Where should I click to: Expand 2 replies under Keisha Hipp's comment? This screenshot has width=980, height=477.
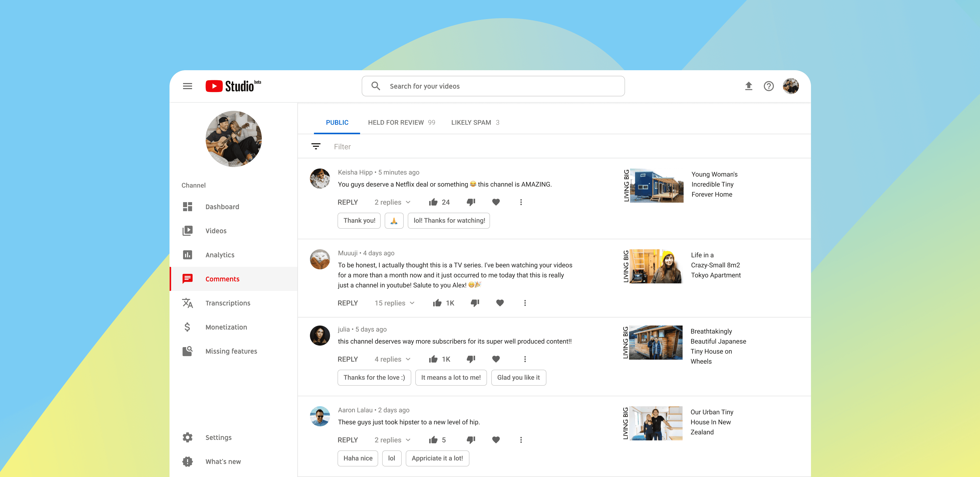tap(392, 202)
